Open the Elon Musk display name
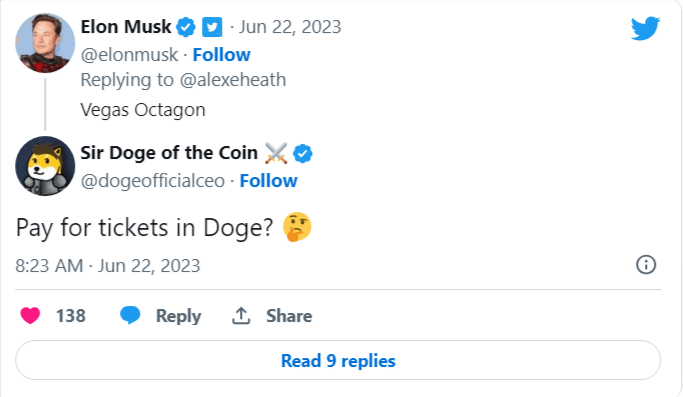 pos(126,27)
